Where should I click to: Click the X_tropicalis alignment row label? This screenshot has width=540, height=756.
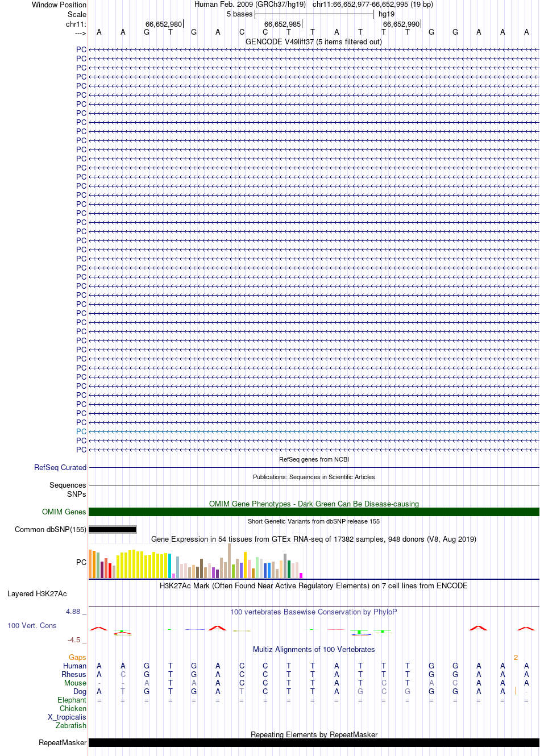67,717
